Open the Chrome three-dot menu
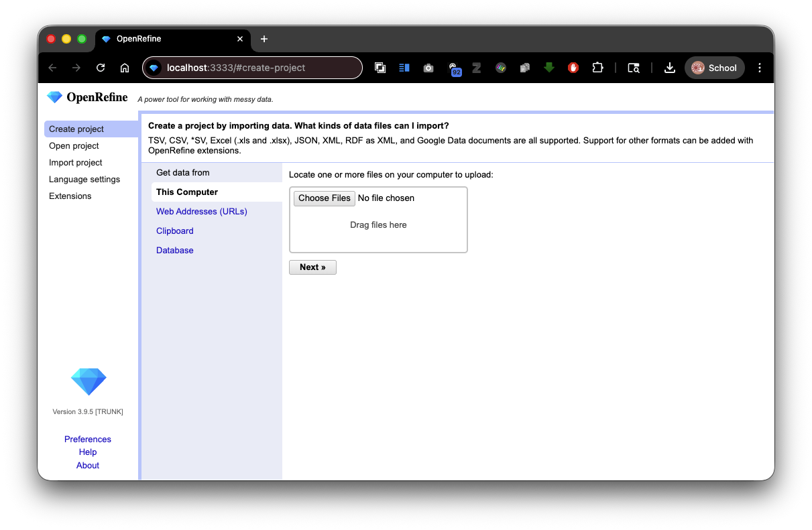Viewport: 812px width, 530px height. click(759, 68)
